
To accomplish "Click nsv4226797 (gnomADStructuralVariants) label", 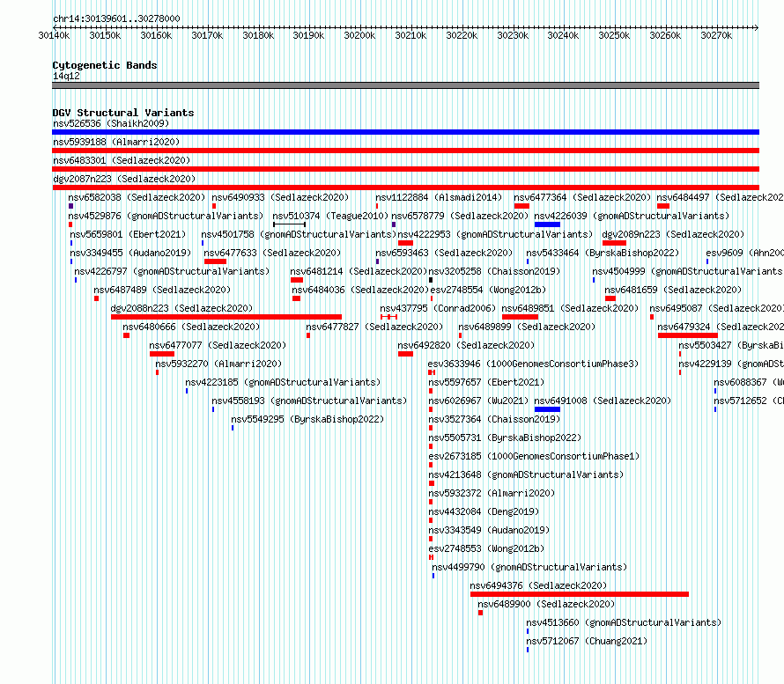I will (172, 271).
